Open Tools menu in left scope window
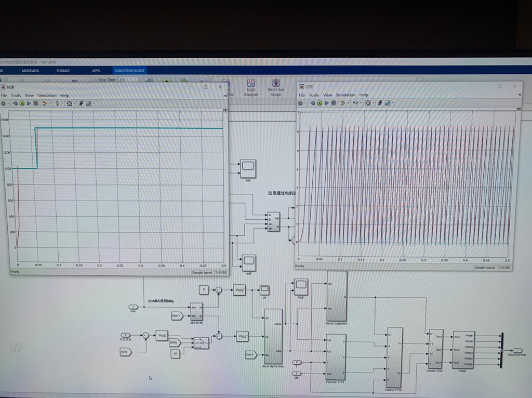This screenshot has width=532, height=398. [16, 96]
